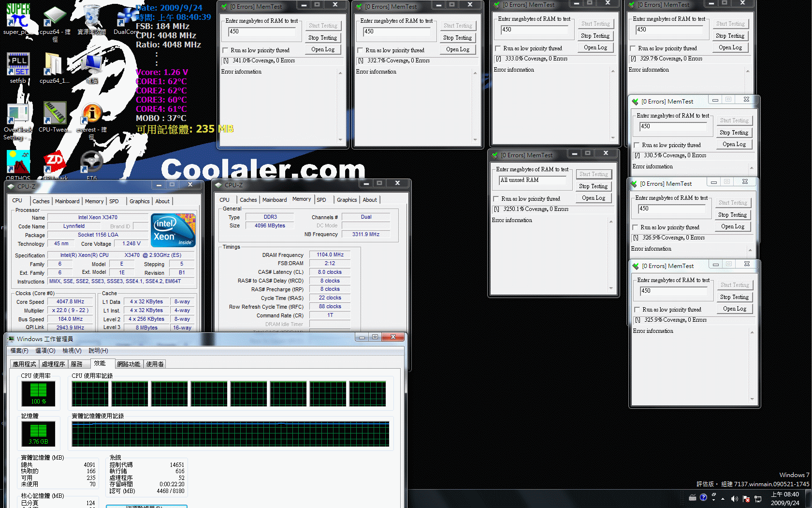Show hidden tray icons arrow

point(723,498)
